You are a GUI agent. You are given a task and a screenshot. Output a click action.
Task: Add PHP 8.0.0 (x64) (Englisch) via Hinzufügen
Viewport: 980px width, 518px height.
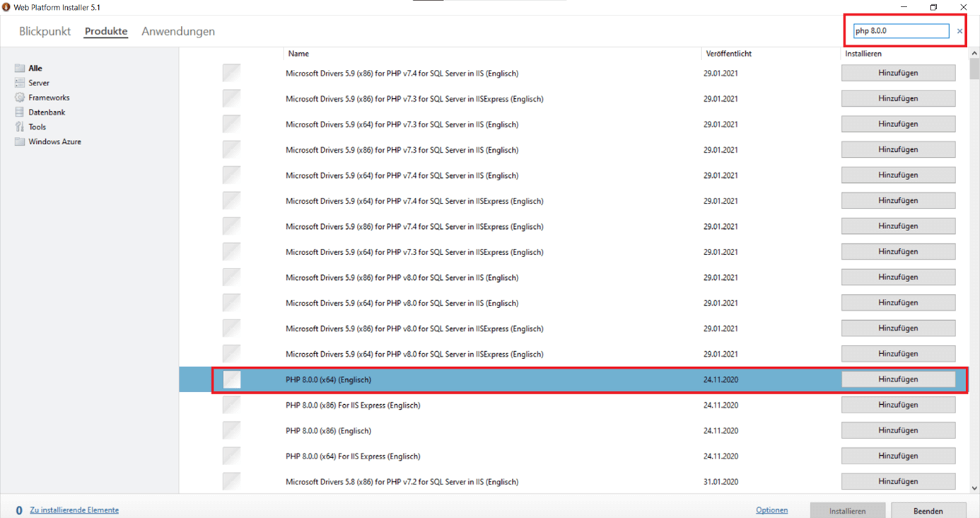[898, 379]
